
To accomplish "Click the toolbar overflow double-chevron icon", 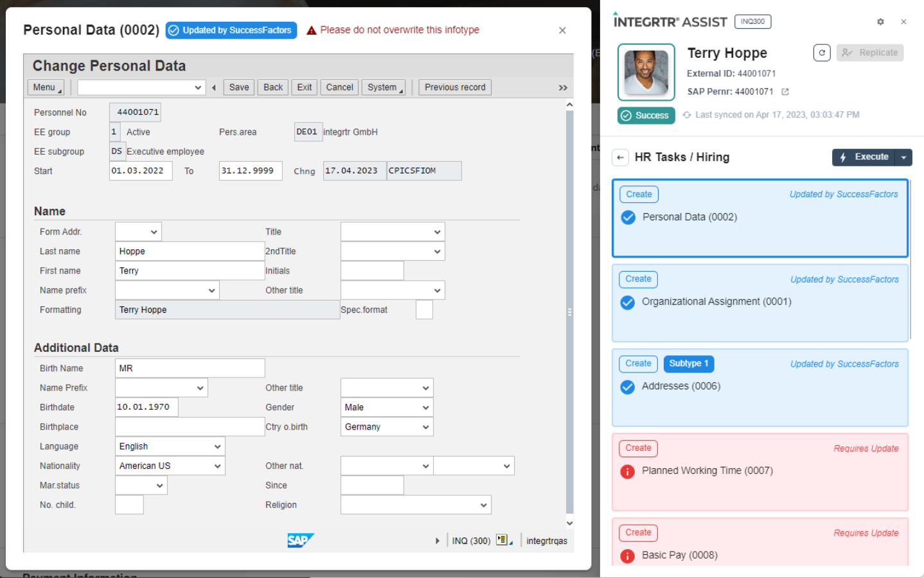I will point(563,88).
